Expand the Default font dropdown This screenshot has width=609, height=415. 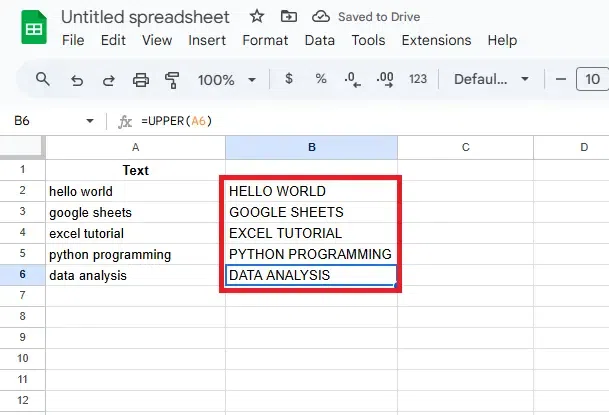[490, 79]
